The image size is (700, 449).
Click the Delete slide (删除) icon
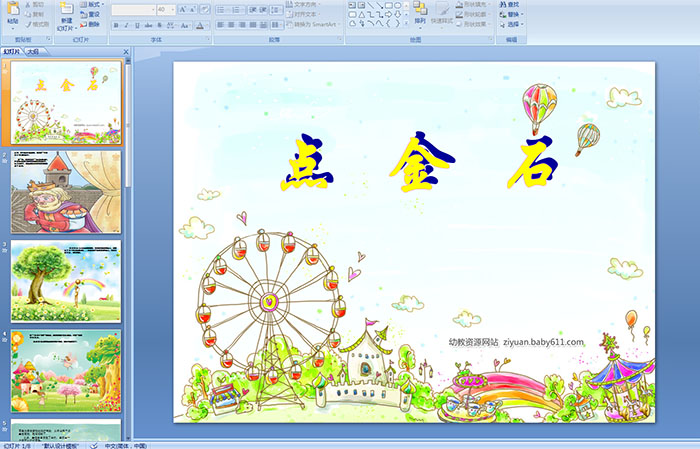[x=89, y=25]
